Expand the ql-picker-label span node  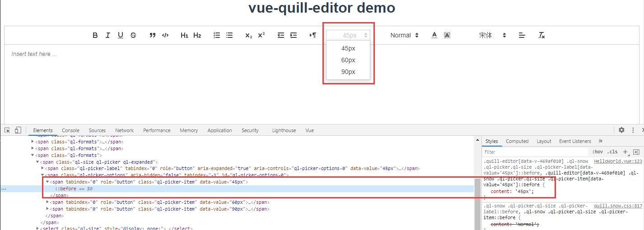(43, 169)
